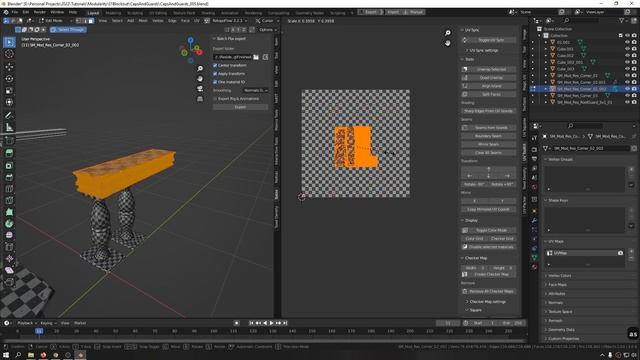Open the Smoothing Normals dropdown
Image resolution: width=640 pixels, height=360 pixels.
[x=256, y=91]
